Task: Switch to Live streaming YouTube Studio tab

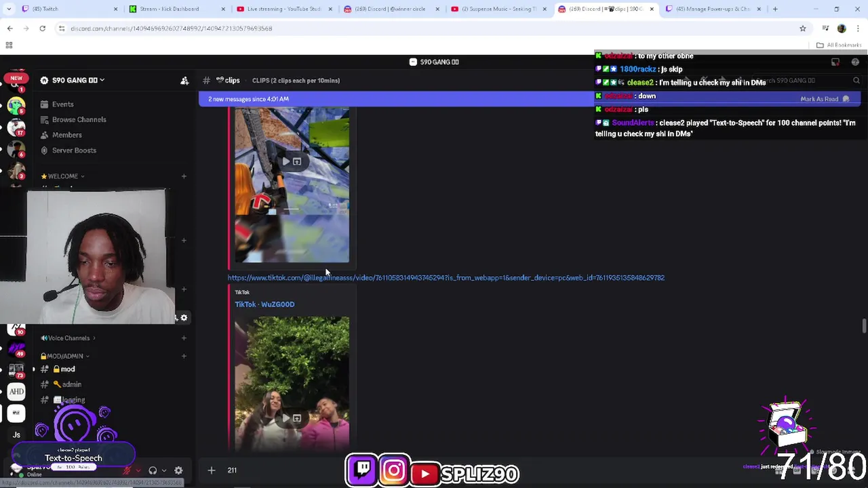Action: click(x=283, y=9)
